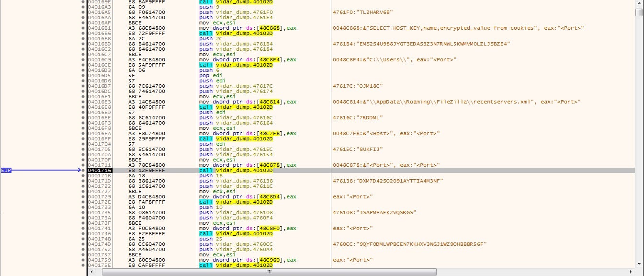
Task: Click the vertical scrollbar down arrow
Action: [x=639, y=264]
